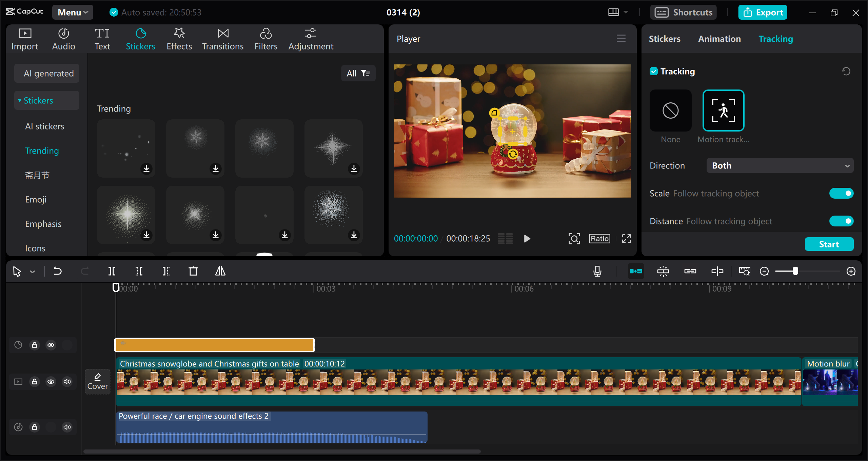Open the Direction dropdown set to Both

pos(780,166)
